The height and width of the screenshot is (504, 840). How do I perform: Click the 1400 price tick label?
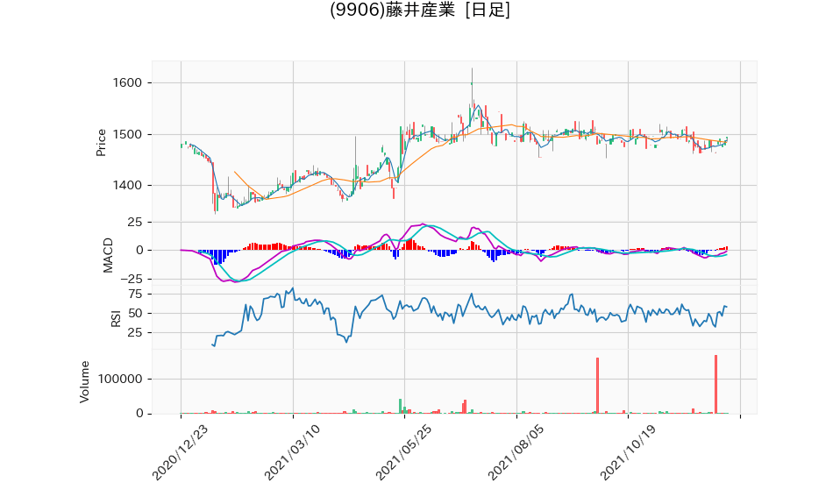point(127,185)
